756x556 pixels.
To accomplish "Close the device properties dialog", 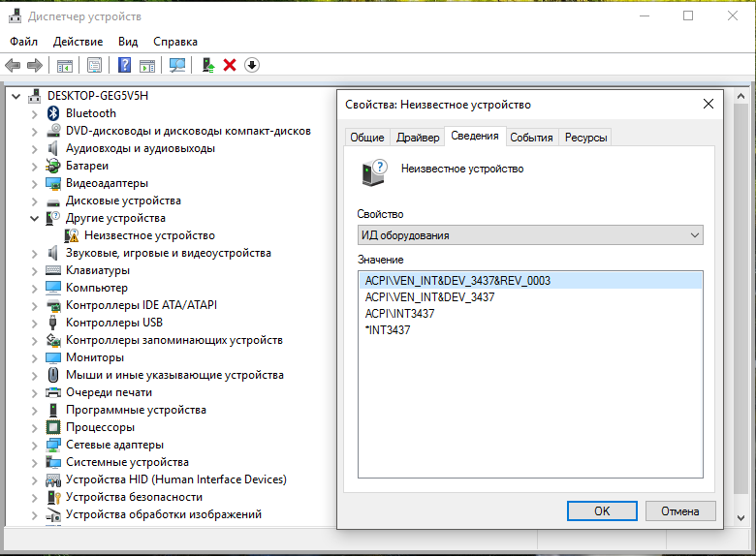I will coord(709,104).
